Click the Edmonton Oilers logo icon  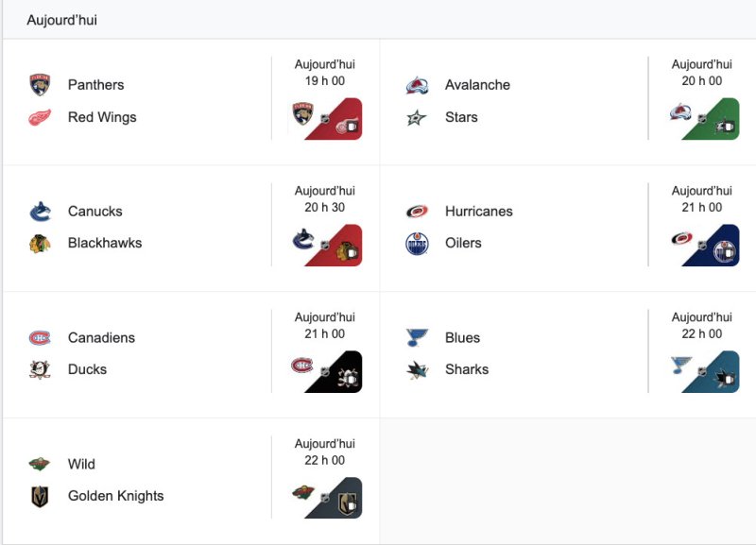(x=417, y=243)
